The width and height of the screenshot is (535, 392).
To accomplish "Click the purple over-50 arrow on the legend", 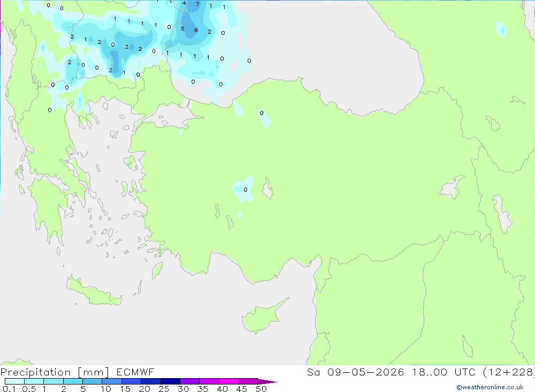I will pyautogui.click(x=267, y=382).
